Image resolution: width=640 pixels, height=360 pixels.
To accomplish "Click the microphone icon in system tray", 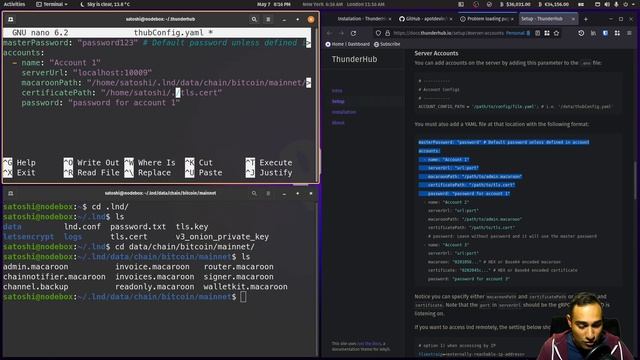I will point(616,4).
